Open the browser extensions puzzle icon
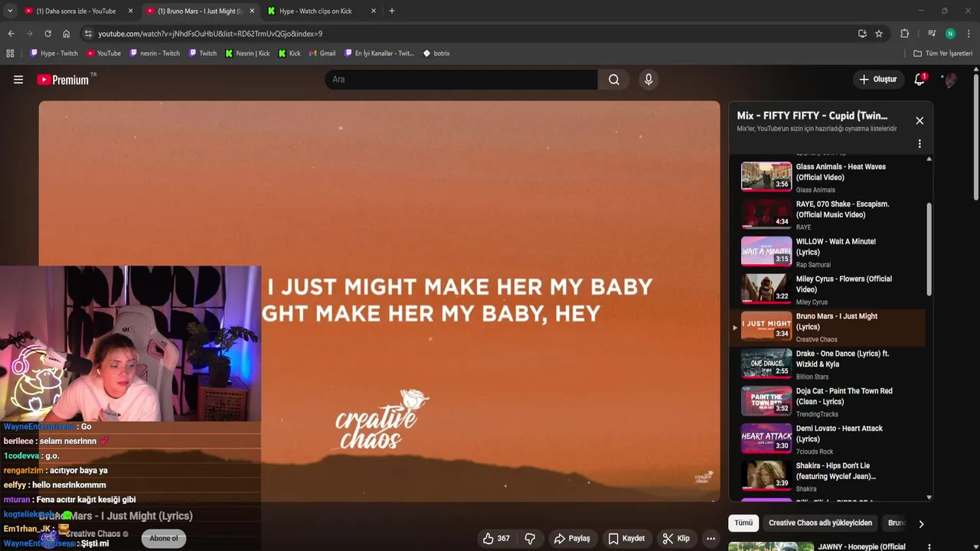Image resolution: width=980 pixels, height=551 pixels. pyautogui.click(x=904, y=34)
